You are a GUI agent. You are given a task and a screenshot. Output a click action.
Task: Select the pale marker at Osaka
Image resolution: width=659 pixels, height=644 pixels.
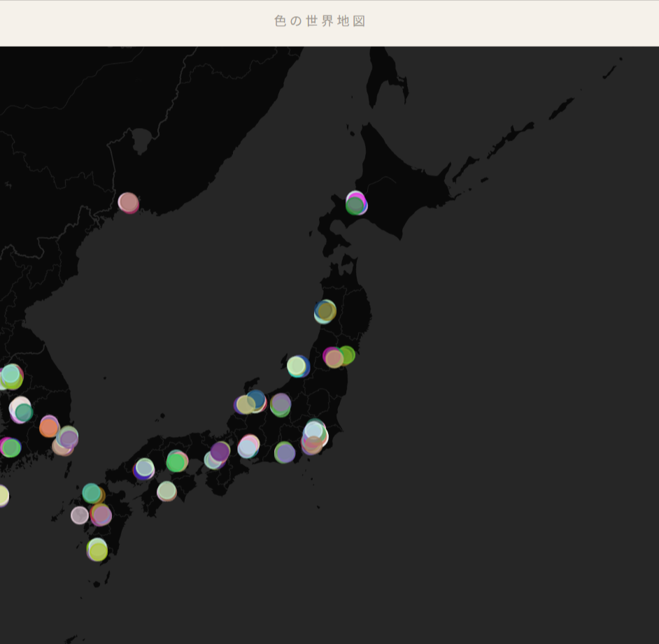[x=213, y=460]
